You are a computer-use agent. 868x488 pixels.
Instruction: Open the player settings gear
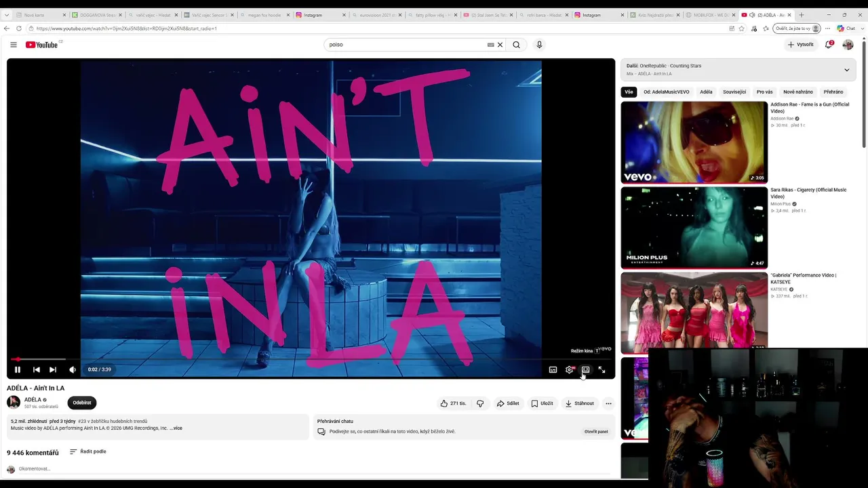point(570,369)
